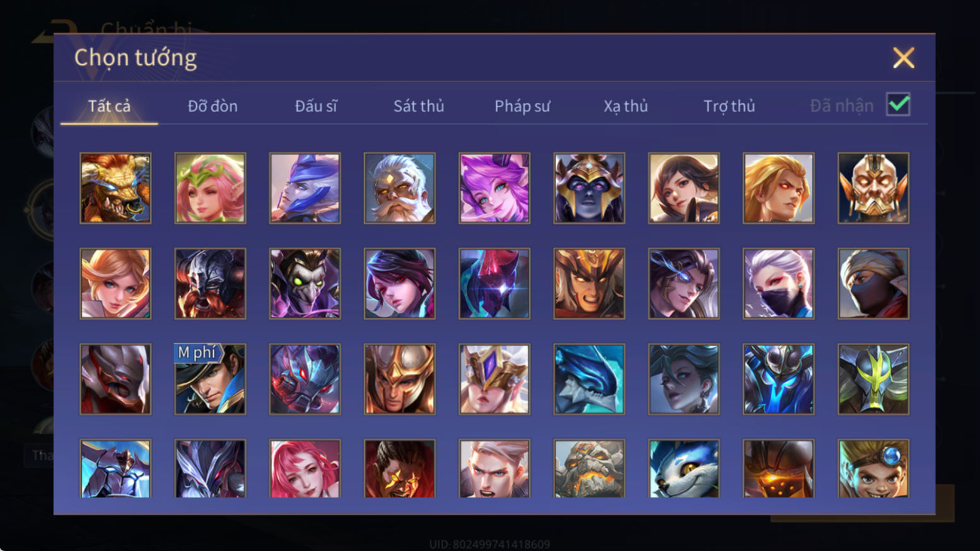The image size is (980, 551).
Task: Choose the blue dragon-headed hero portrait
Action: click(x=589, y=379)
